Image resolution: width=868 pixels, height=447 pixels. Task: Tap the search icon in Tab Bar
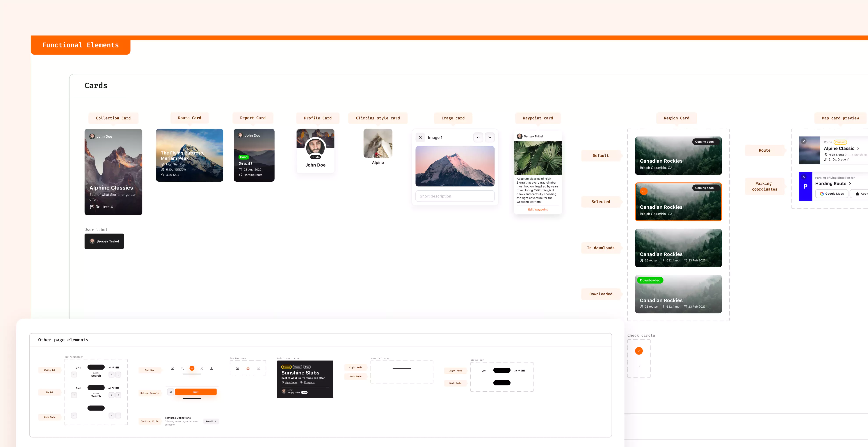coord(182,368)
